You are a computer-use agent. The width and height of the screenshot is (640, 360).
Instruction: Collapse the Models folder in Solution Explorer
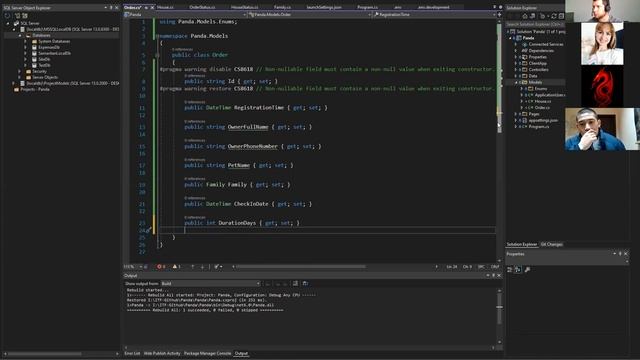coord(516,82)
